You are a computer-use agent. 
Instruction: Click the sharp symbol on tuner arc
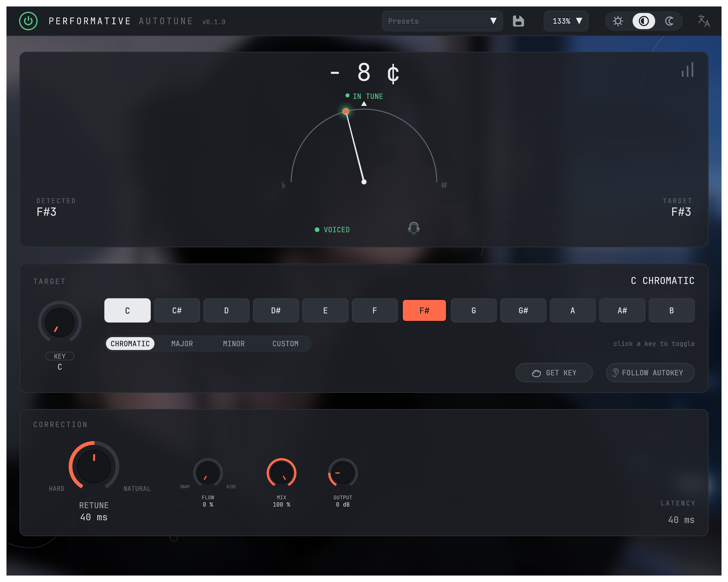(444, 185)
